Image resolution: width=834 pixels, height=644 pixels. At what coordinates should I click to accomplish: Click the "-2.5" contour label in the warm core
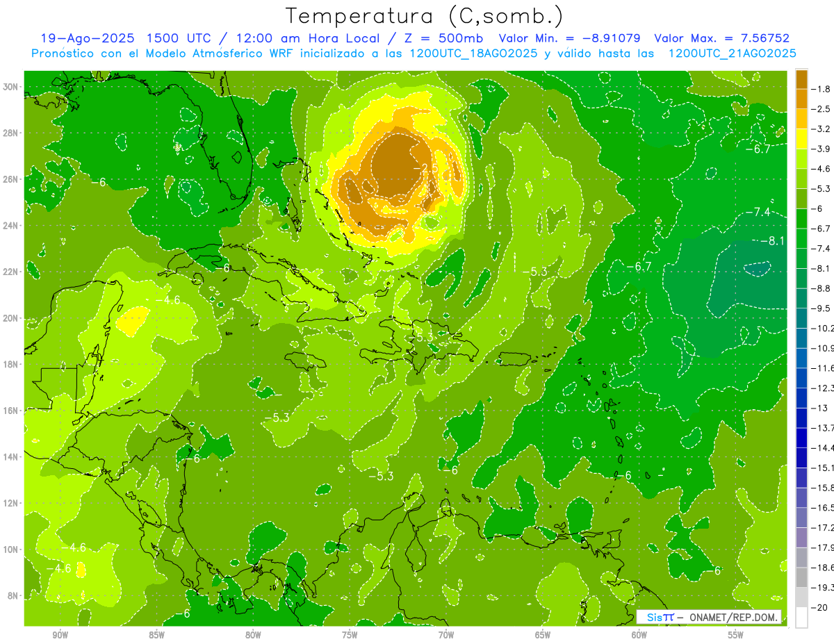[425, 169]
